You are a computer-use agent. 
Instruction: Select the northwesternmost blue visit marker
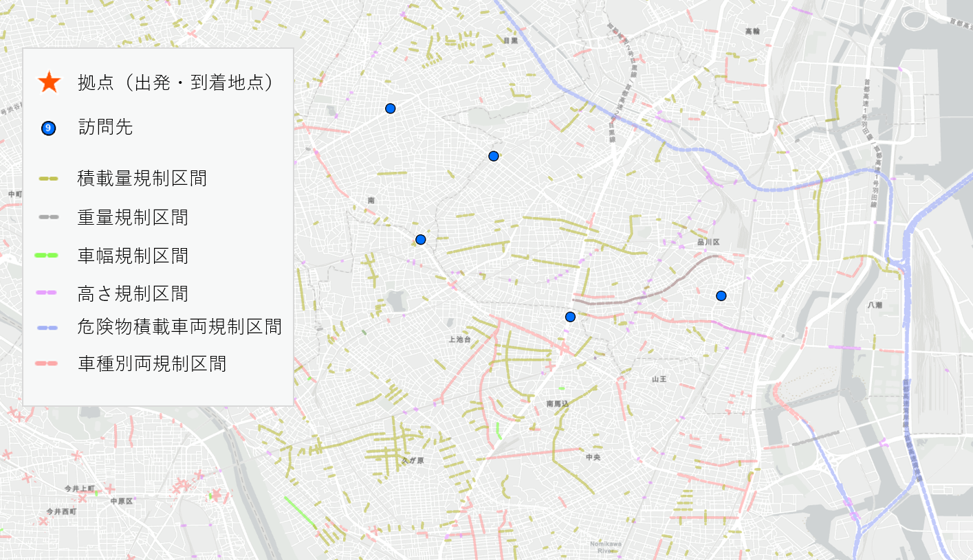tap(390, 109)
